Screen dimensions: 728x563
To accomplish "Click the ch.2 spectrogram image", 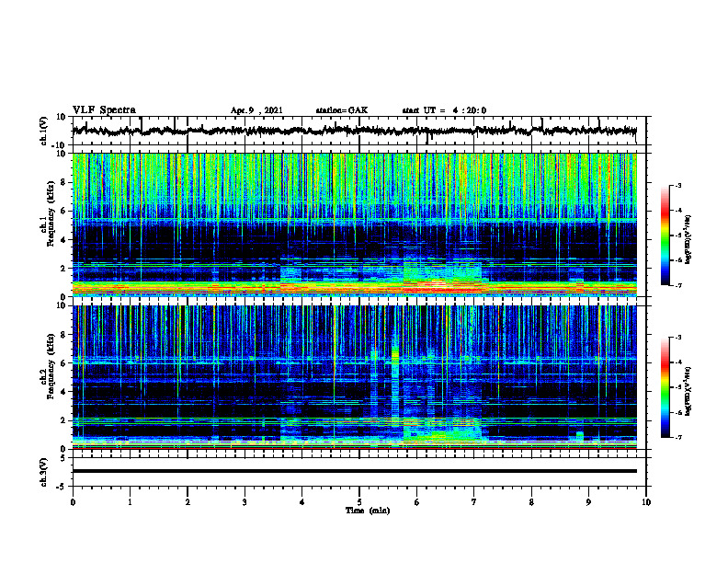I will tap(354, 377).
